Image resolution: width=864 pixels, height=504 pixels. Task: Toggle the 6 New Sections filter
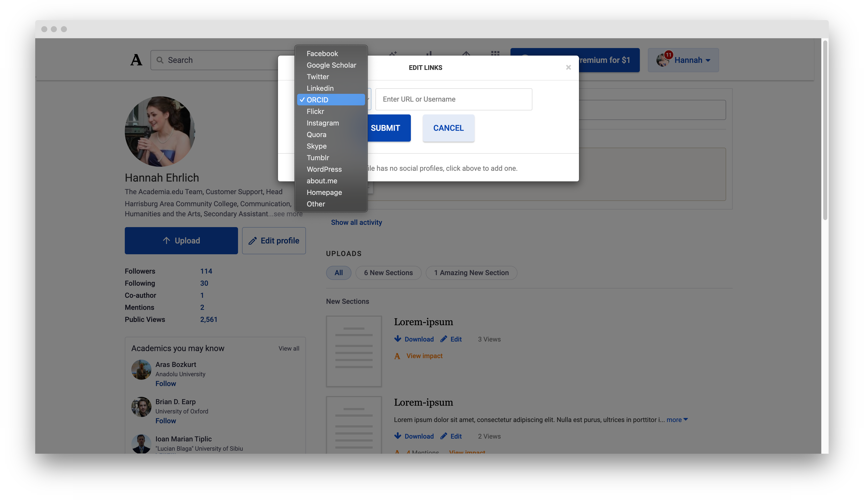tap(388, 273)
